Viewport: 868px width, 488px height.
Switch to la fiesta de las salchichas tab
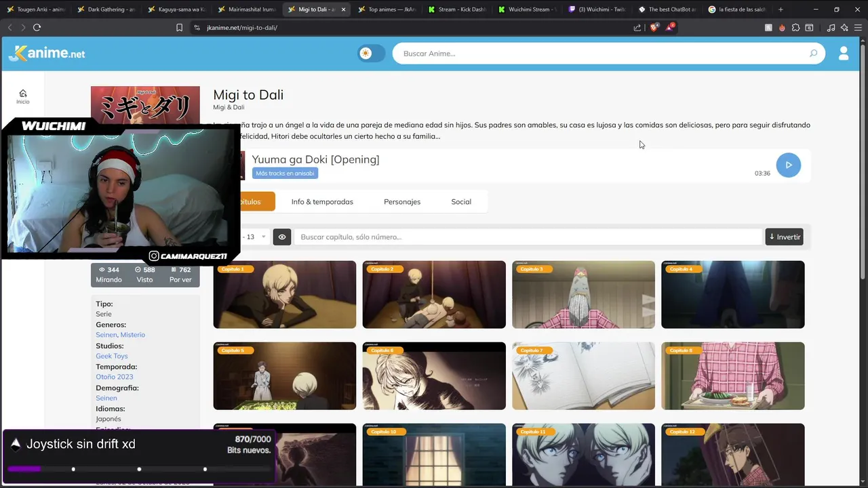tap(738, 9)
